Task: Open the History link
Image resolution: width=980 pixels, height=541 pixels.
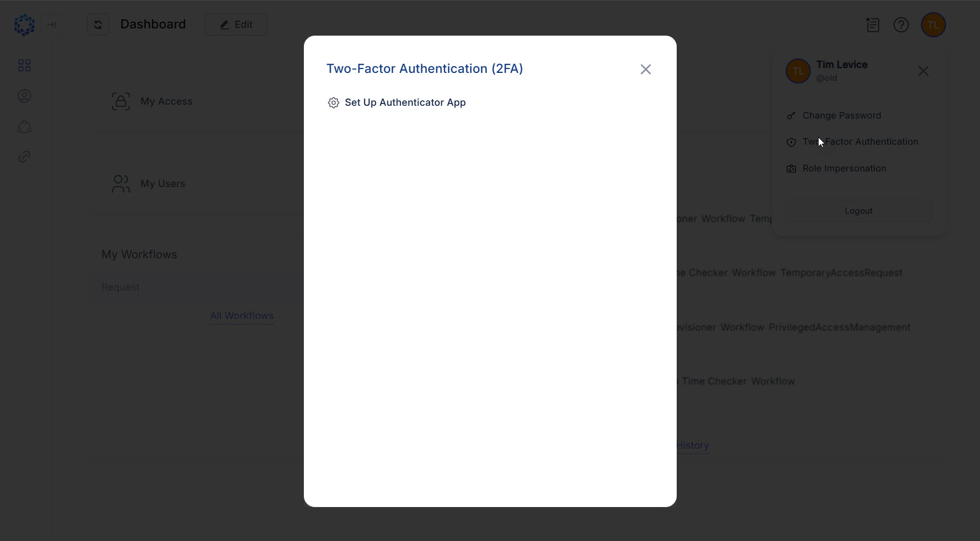Action: [x=692, y=445]
